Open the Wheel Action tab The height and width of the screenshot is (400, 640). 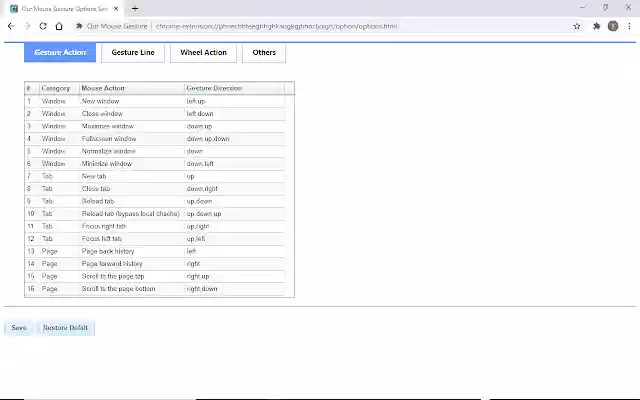pyautogui.click(x=203, y=53)
